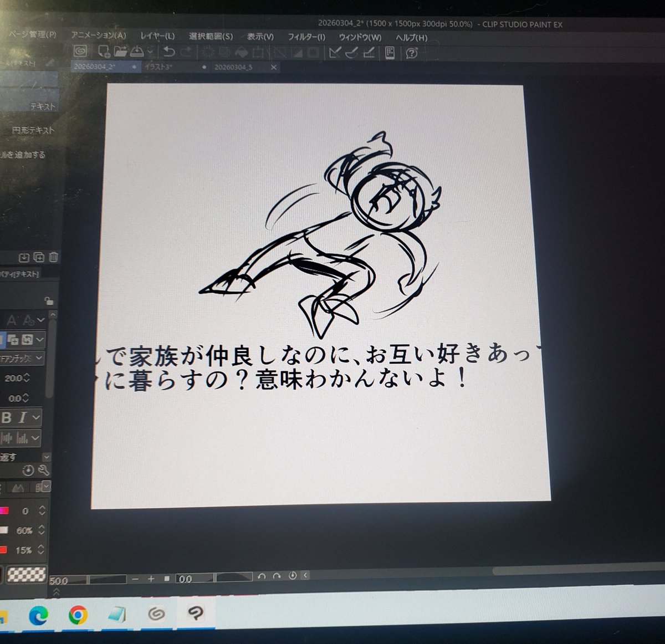
Task: Click the replace text layer icon
Action: [27, 340]
